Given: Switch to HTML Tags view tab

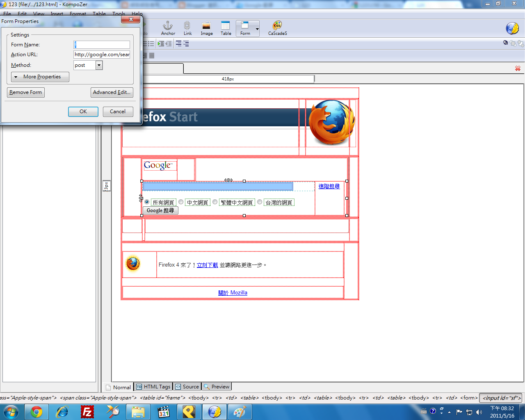Looking at the screenshot, I should tap(153, 387).
